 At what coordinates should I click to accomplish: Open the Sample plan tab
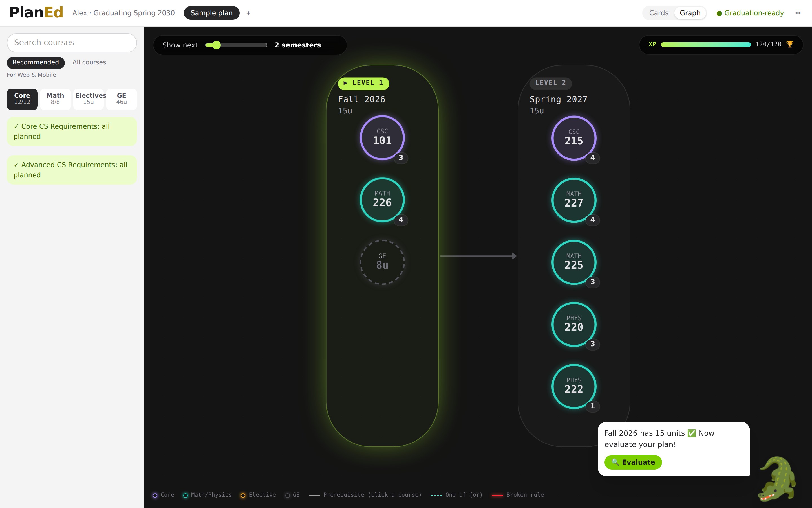(x=211, y=13)
